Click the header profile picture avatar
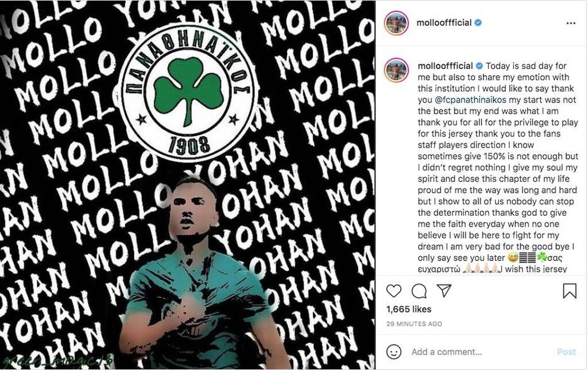The image size is (588, 370). coord(397,23)
